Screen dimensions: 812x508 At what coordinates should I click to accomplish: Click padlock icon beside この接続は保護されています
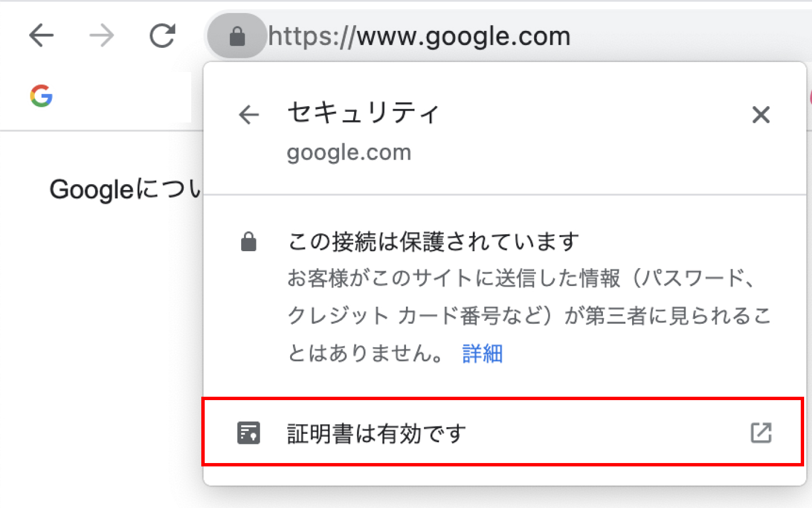click(x=249, y=242)
